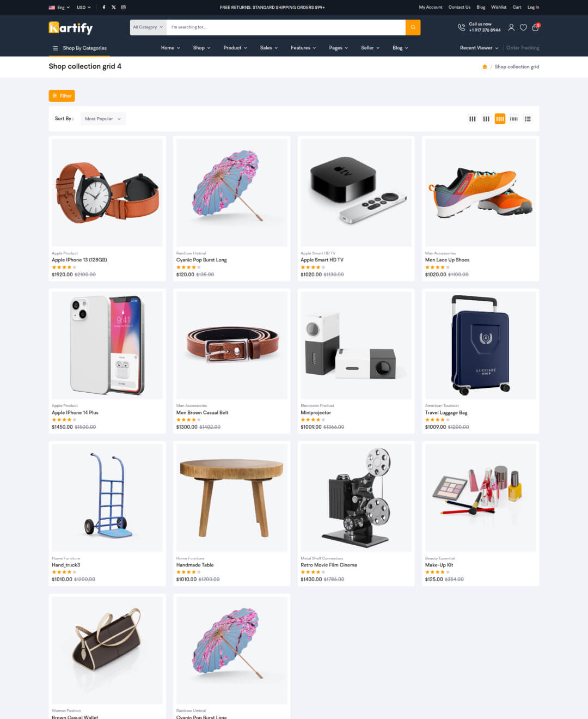This screenshot has width=588, height=719.
Task: Click the home icon in breadcrumb
Action: pyautogui.click(x=485, y=66)
